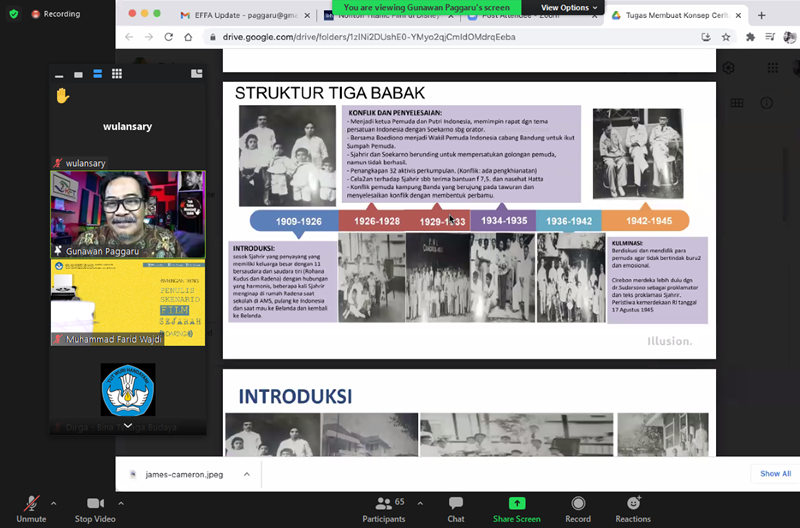
Task: Click the 1934-1935 timeline segment
Action: 504,221
